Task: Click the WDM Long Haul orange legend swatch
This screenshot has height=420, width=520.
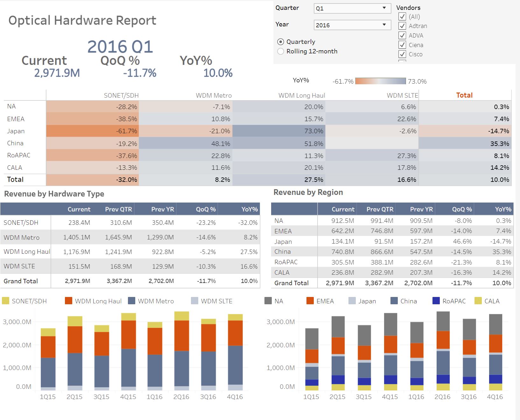Action: tap(68, 301)
